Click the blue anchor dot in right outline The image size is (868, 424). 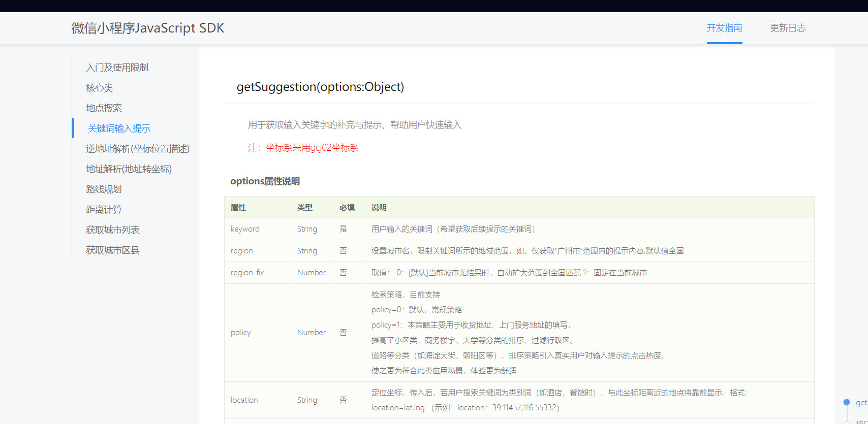pyautogui.click(x=847, y=402)
